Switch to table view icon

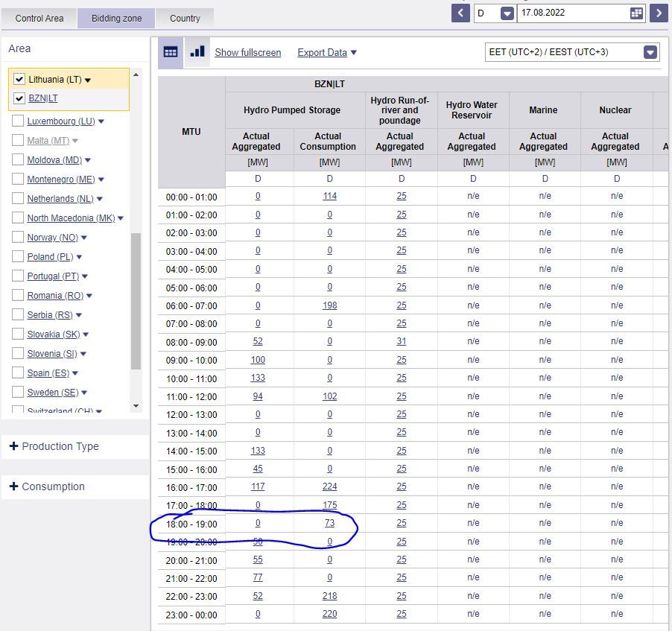tap(171, 52)
